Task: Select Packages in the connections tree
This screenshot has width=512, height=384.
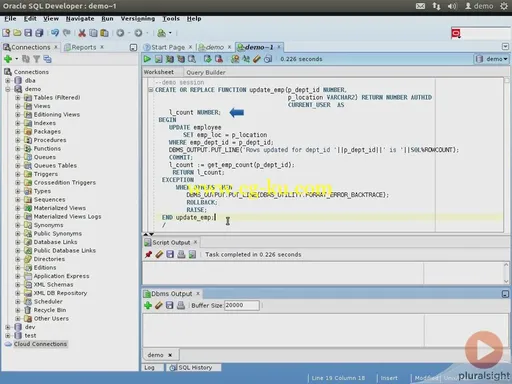Action: [x=47, y=131]
